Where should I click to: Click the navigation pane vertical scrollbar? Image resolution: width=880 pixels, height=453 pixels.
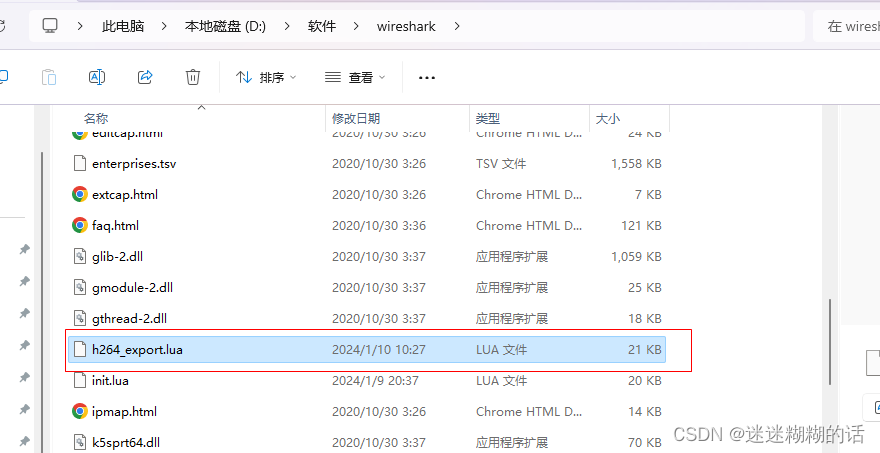(x=42, y=303)
